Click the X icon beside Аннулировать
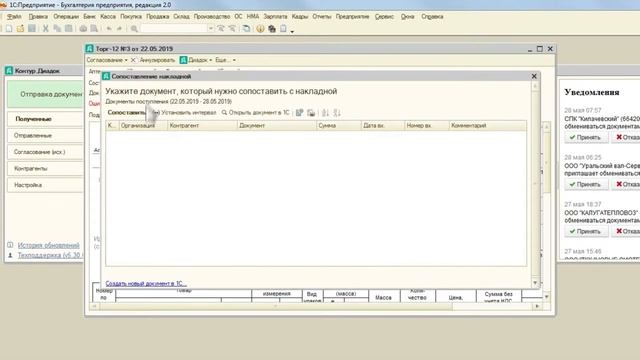640x360 pixels. point(133,60)
